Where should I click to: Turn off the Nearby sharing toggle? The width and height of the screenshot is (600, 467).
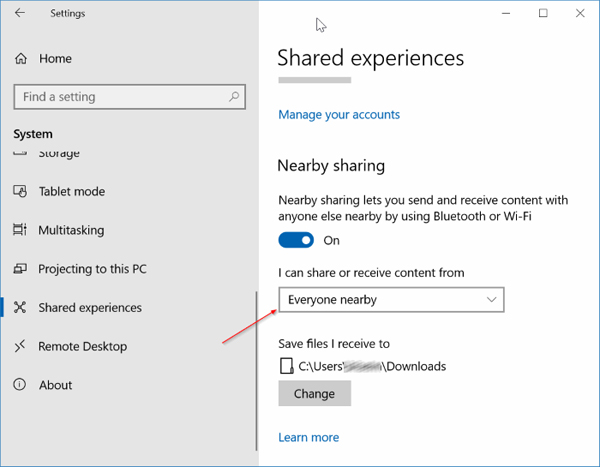[296, 240]
